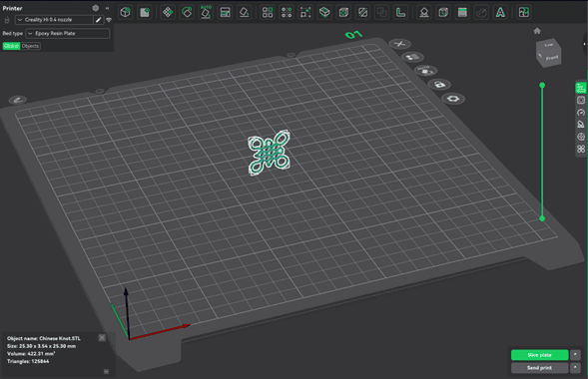Click the cube-with-hole toolbar icon
The height and width of the screenshot is (379, 588).
pos(343,12)
